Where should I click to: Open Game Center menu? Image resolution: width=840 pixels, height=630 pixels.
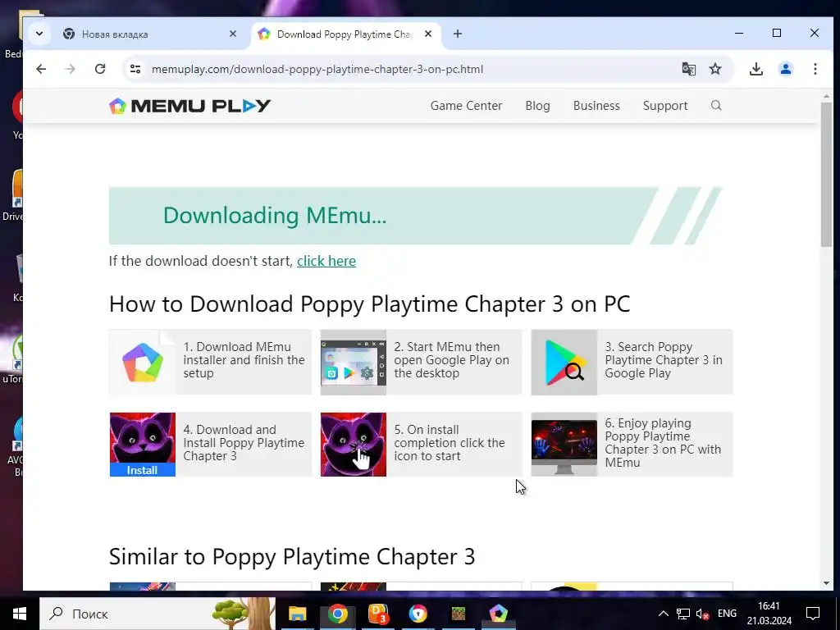click(466, 106)
